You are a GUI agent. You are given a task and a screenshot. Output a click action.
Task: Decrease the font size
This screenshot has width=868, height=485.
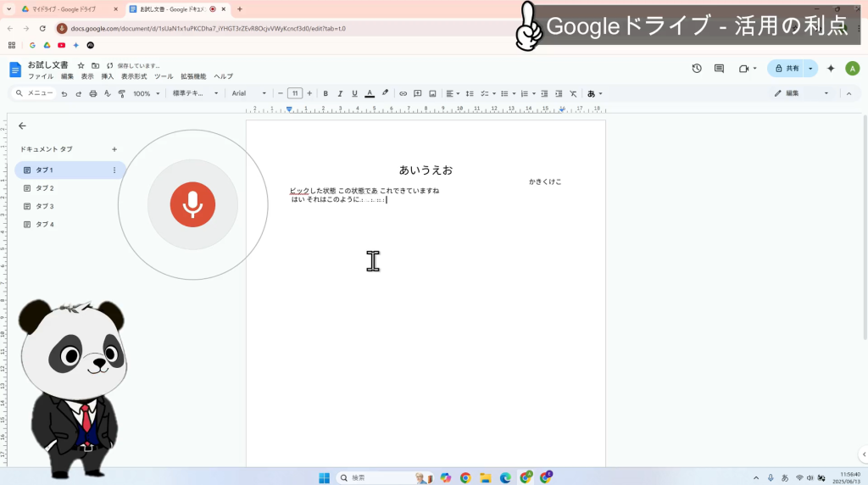point(281,93)
